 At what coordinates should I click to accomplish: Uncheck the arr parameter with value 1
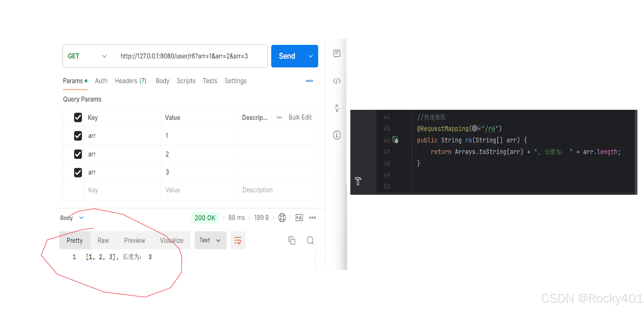[78, 136]
